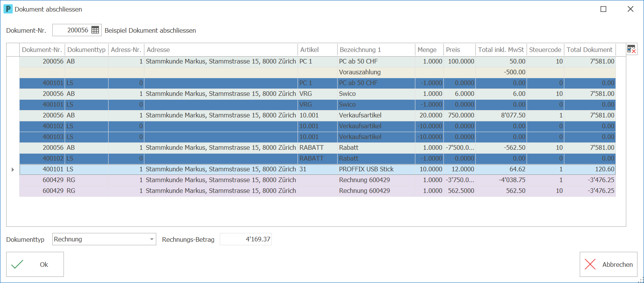Click the Preis column header
This screenshot has width=644, height=283.
pos(460,50)
